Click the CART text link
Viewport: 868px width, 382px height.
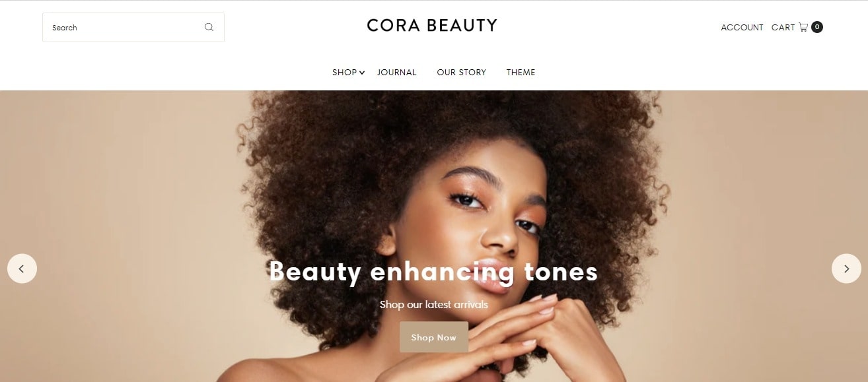[x=783, y=28]
